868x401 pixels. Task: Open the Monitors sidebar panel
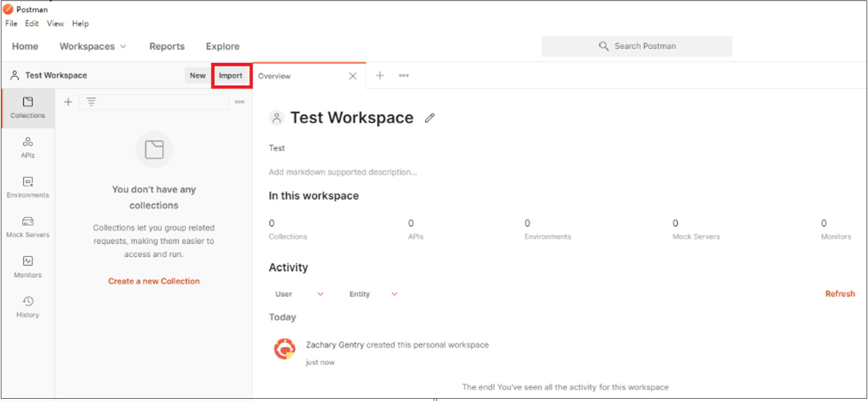pos(28,267)
